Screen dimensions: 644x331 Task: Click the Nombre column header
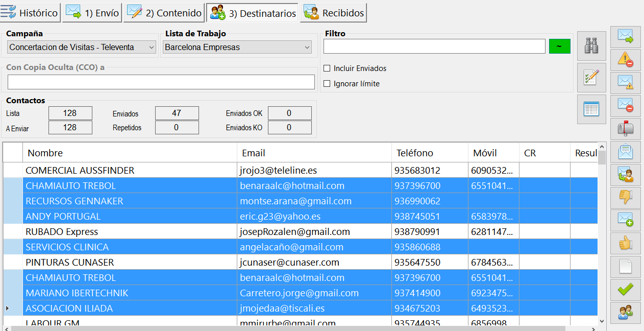(x=130, y=153)
